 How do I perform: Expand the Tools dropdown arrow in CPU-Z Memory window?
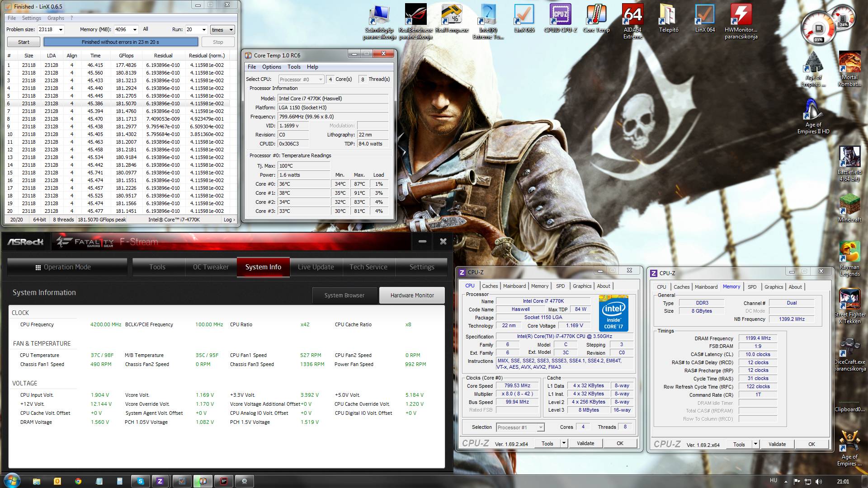(755, 444)
